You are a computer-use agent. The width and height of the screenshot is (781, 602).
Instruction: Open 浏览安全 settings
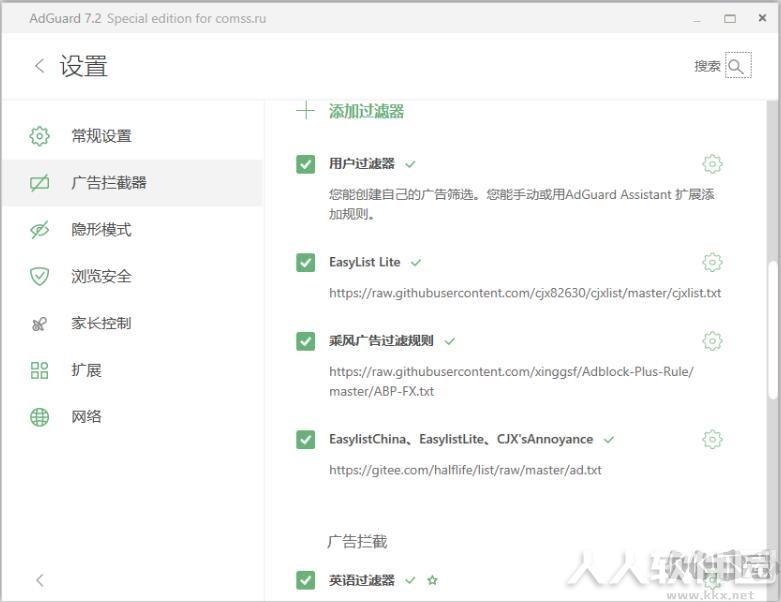(132, 276)
